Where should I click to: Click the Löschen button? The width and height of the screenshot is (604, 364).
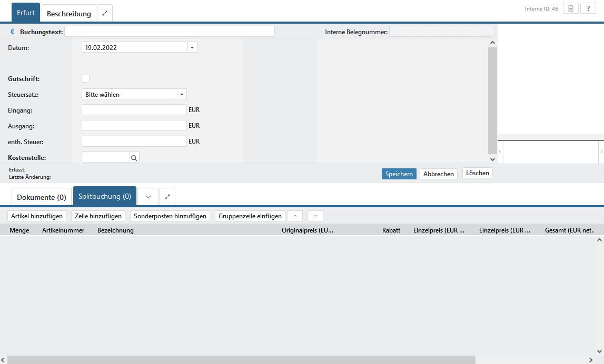[477, 173]
